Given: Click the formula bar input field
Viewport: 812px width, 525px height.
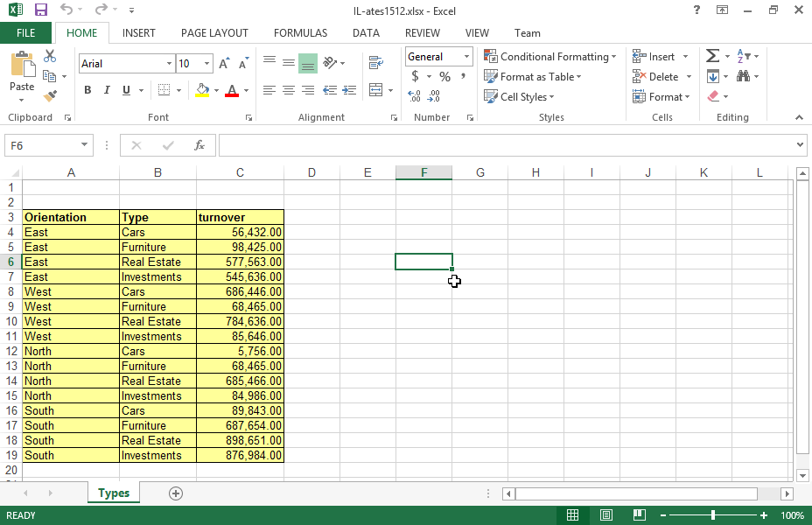Looking at the screenshot, I should point(507,145).
